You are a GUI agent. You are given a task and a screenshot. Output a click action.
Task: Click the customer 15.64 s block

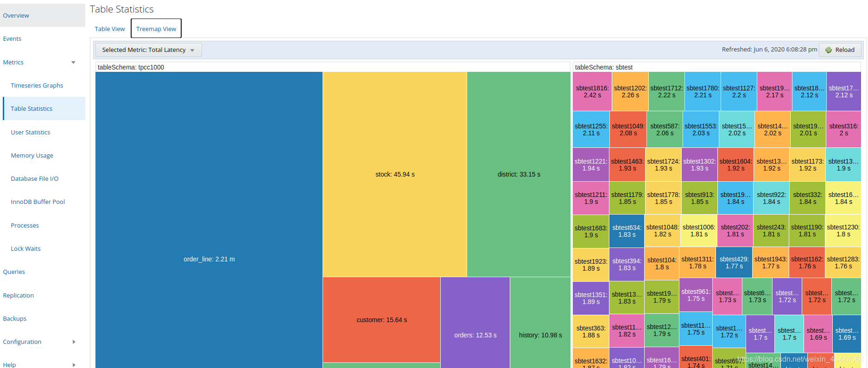coord(381,320)
